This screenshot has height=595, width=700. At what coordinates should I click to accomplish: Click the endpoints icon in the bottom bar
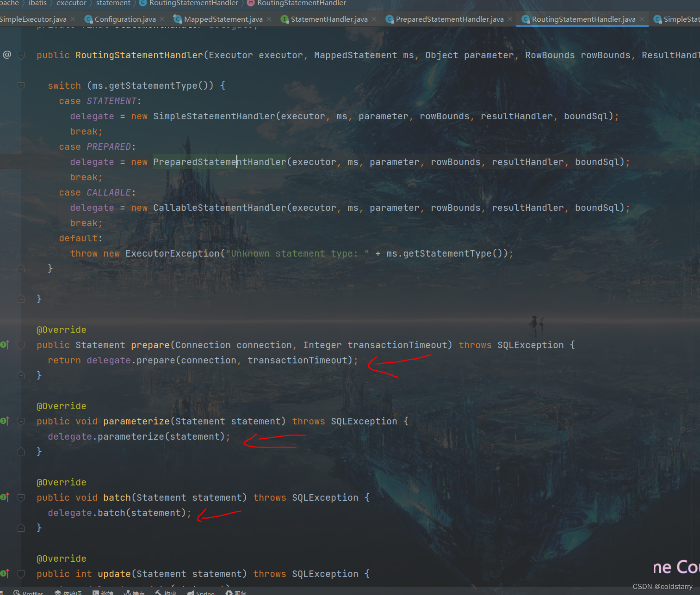pos(127,593)
